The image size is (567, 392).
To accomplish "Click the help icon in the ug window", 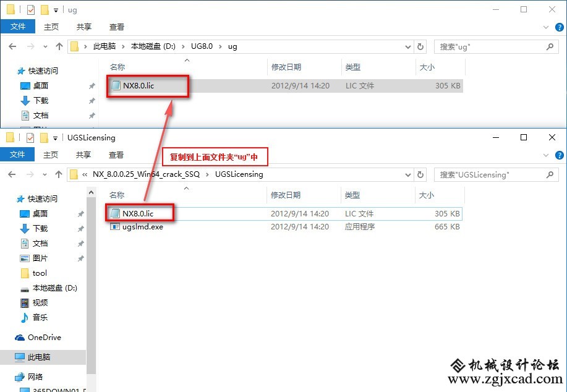I will tap(559, 27).
